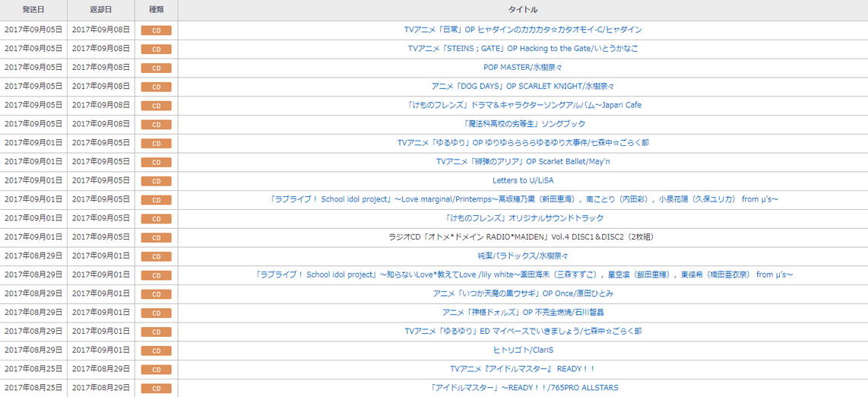Click the CD badge in the いつか天魔の黒ウサギ row

pos(156,294)
